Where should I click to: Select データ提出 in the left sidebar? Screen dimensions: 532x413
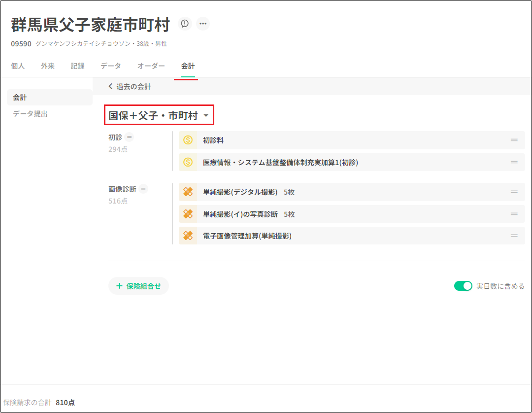(30, 114)
